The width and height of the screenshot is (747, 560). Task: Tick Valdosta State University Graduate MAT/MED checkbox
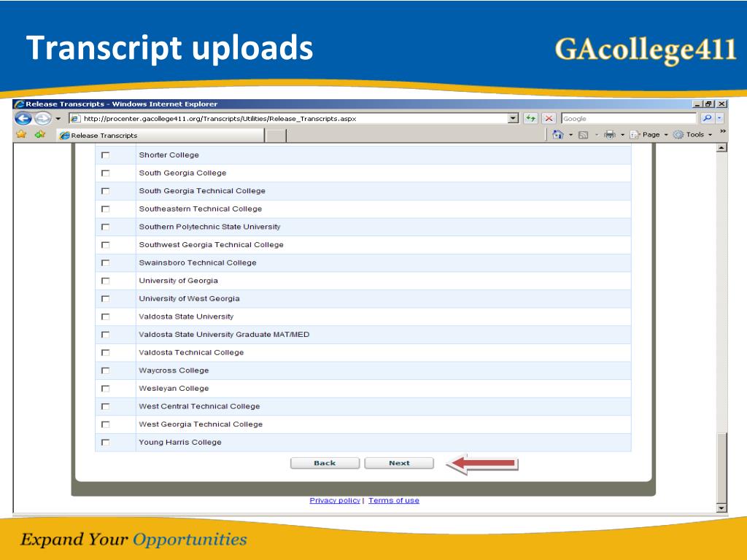click(x=105, y=335)
